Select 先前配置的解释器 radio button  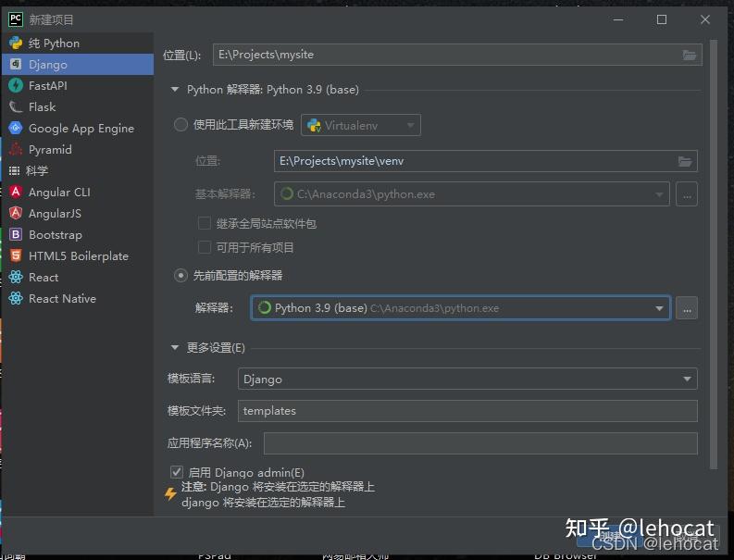[180, 275]
